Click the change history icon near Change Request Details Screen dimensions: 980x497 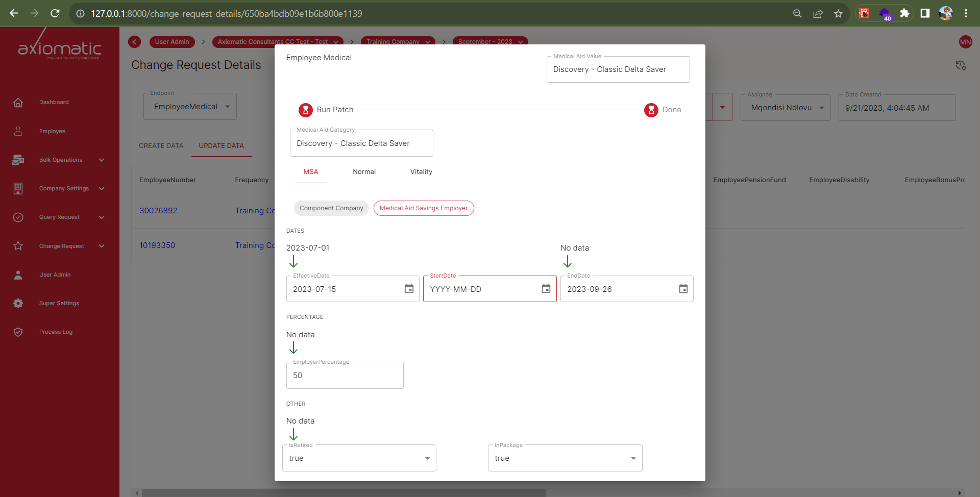click(x=961, y=65)
